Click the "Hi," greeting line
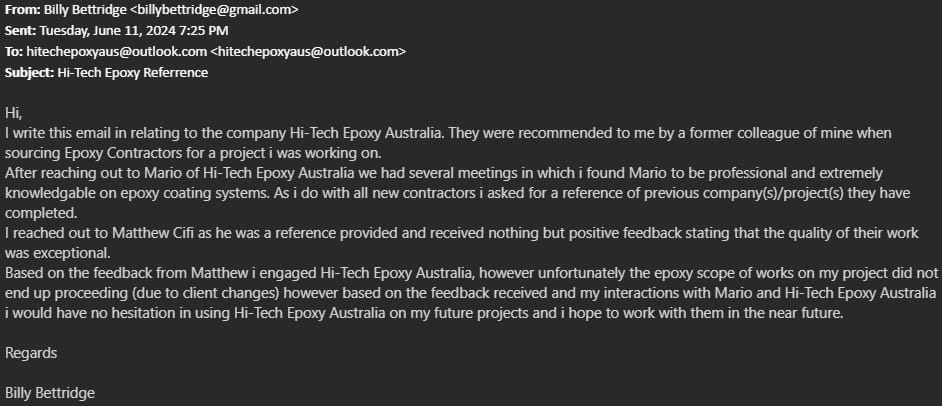This screenshot has width=942, height=406. click(13, 112)
